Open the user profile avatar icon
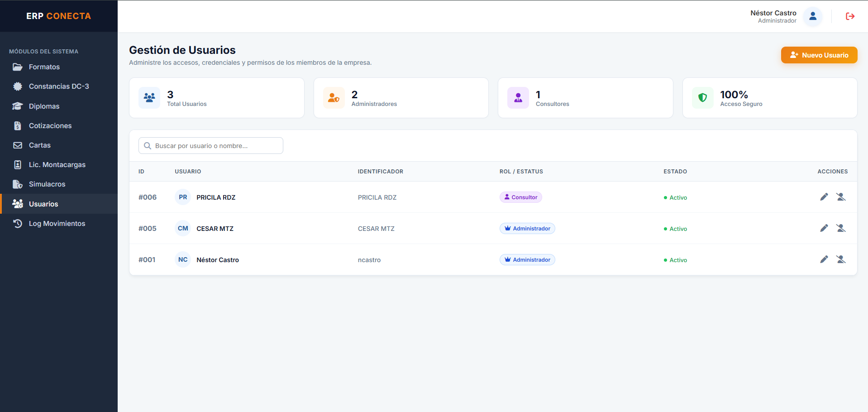 coord(813,16)
